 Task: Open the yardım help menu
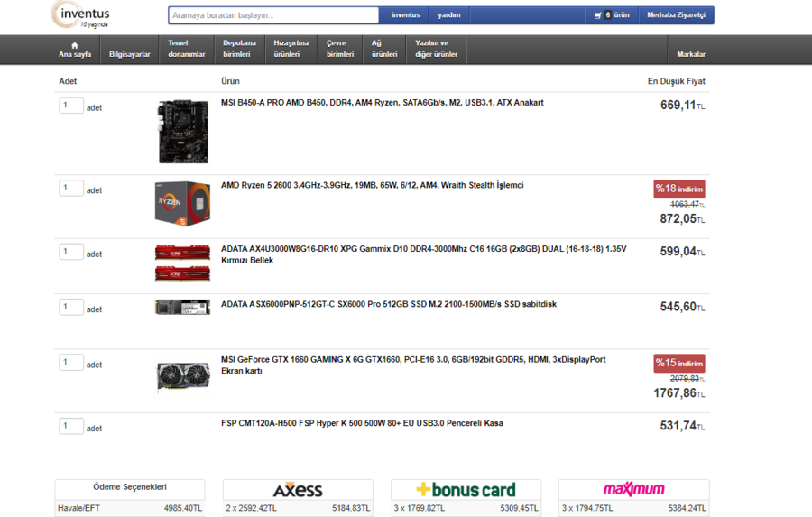point(449,15)
